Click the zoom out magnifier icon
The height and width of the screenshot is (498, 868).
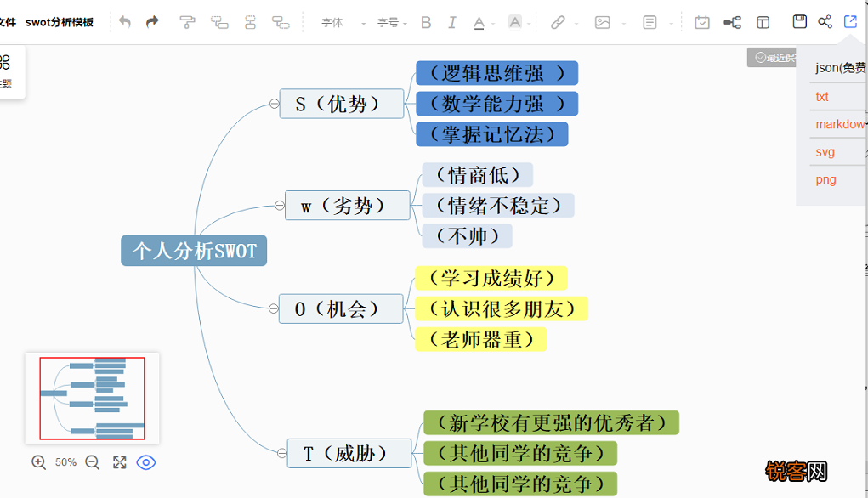(x=93, y=462)
